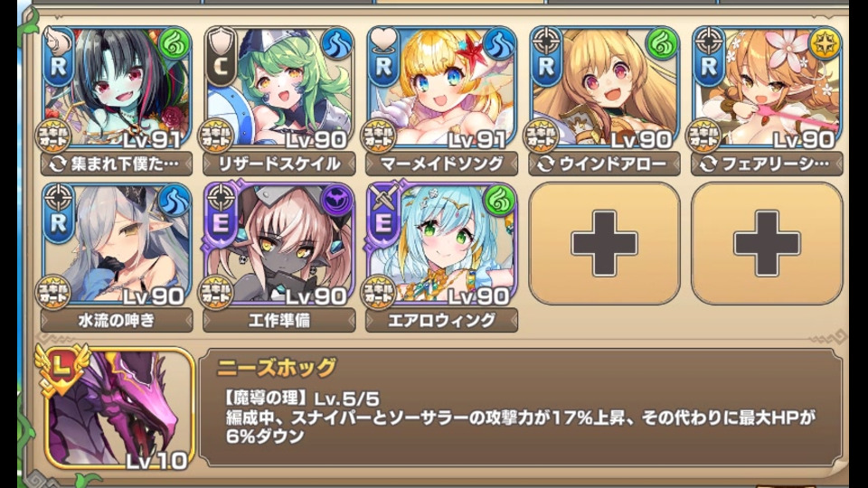Open the 工作準備 dark-skinned character card

(x=279, y=243)
